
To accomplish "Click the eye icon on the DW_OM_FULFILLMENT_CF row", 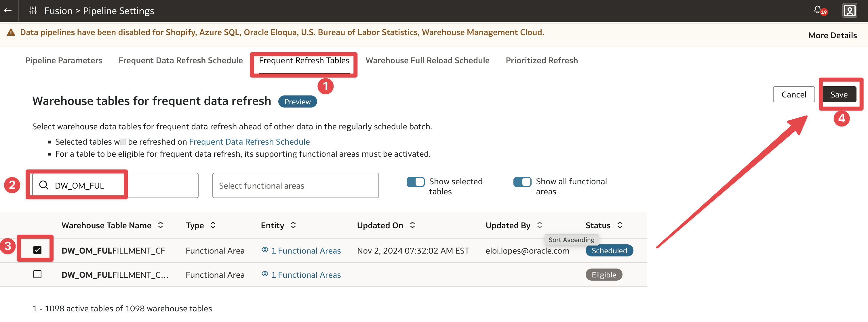I will coord(265,250).
